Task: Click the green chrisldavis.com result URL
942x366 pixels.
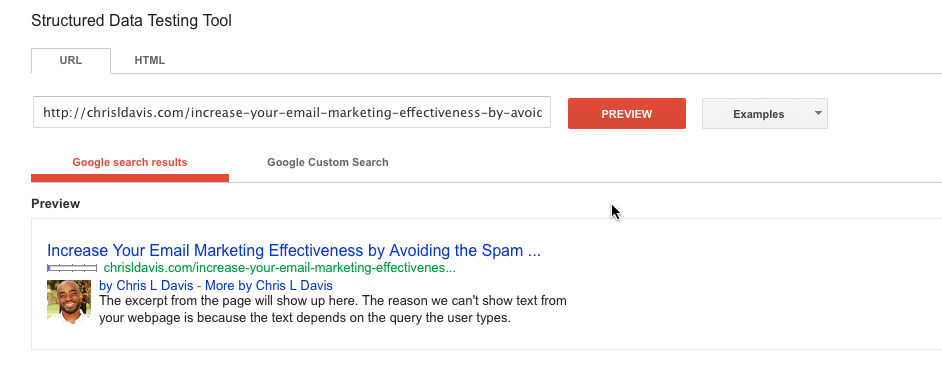Action: point(279,268)
